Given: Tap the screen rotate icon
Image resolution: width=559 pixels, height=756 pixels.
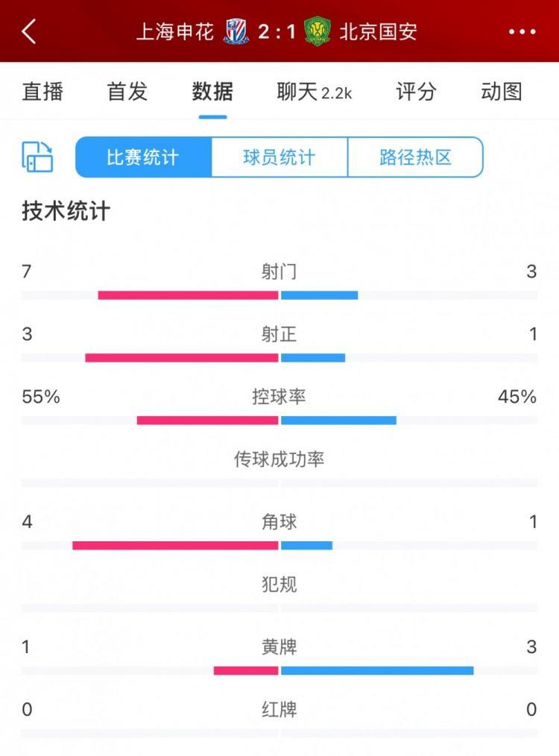Looking at the screenshot, I should pyautogui.click(x=38, y=157).
